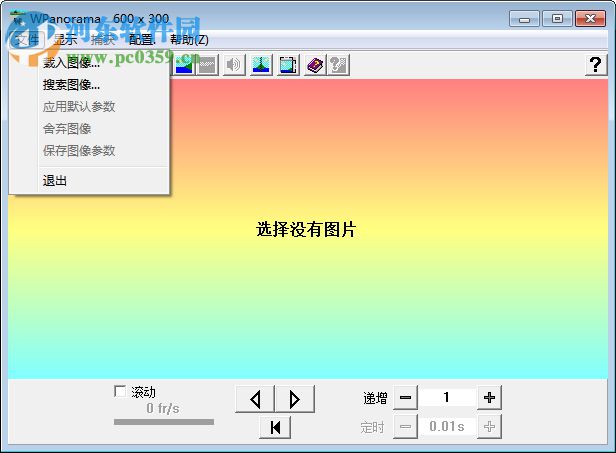
Task: Increase the 定时 timer value
Action: 489,426
